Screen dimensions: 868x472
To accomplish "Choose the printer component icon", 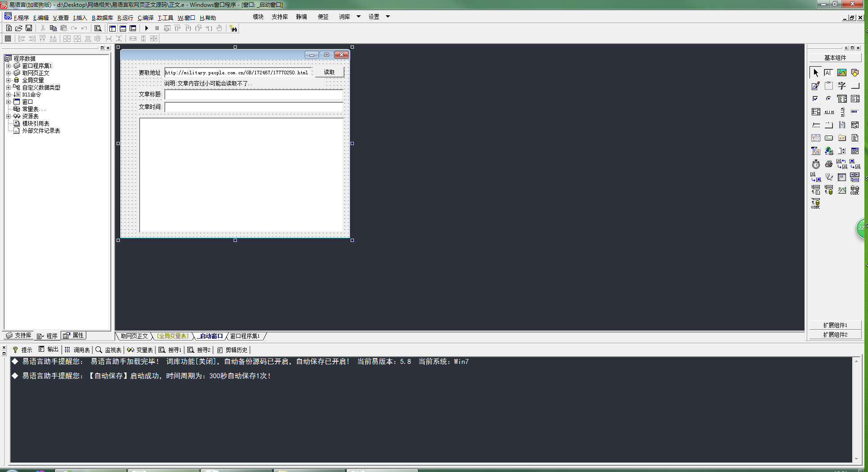I will coord(828,164).
